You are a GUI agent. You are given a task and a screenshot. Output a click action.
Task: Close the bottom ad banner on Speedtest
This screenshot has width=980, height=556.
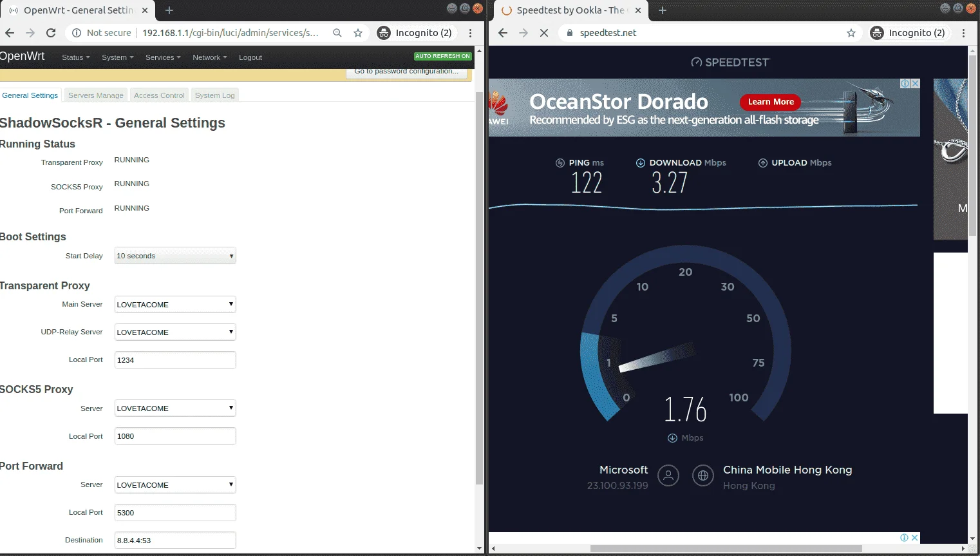pos(915,537)
